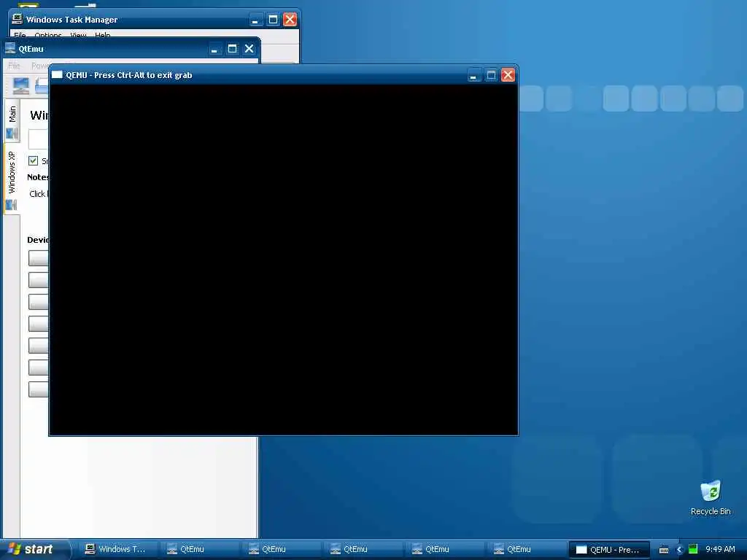Maximize the QtEmu window
The width and height of the screenshot is (747, 560).
(232, 49)
